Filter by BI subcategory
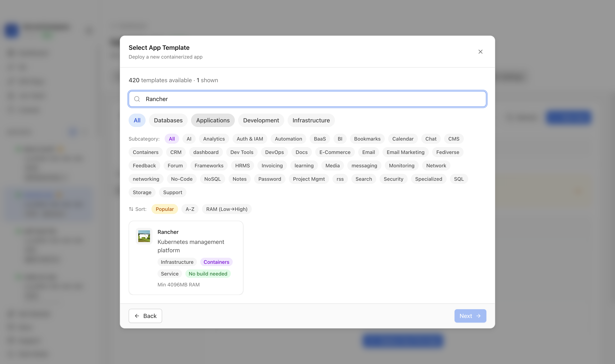This screenshot has height=364, width=615. point(340,139)
